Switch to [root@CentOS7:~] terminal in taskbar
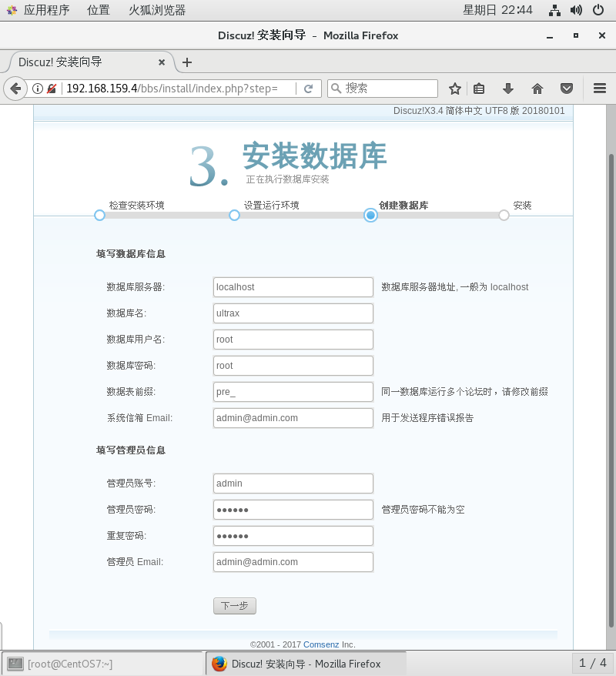This screenshot has width=616, height=676. [102, 664]
